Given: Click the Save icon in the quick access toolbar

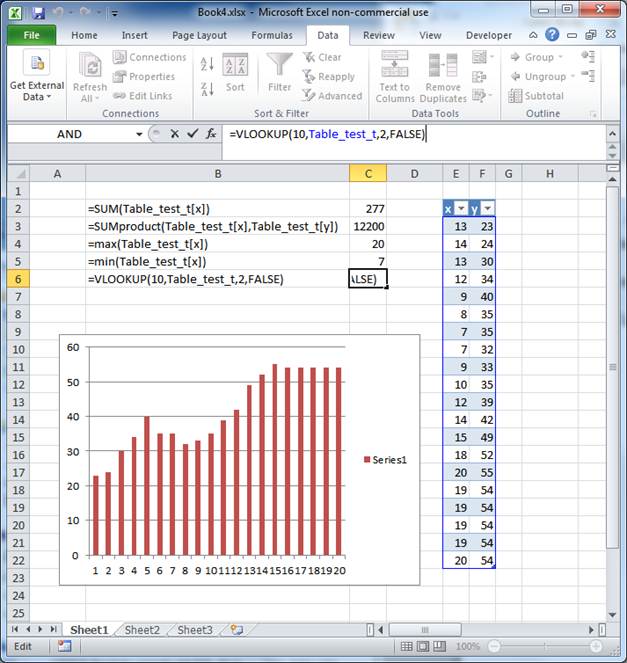Looking at the screenshot, I should [x=38, y=13].
